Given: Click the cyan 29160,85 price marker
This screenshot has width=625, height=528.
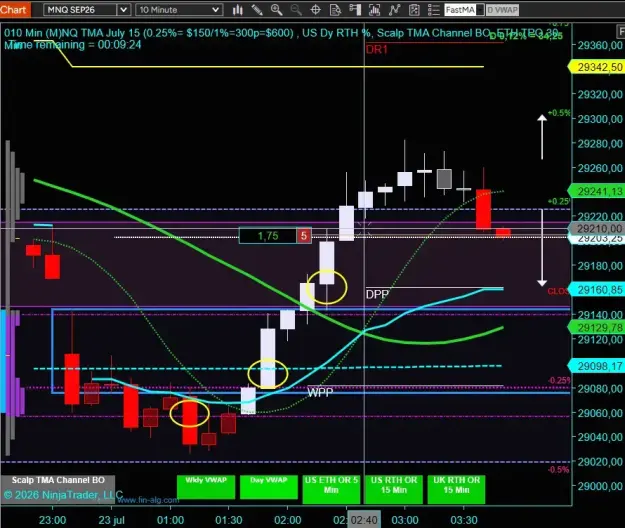Looking at the screenshot, I should pos(597,290).
